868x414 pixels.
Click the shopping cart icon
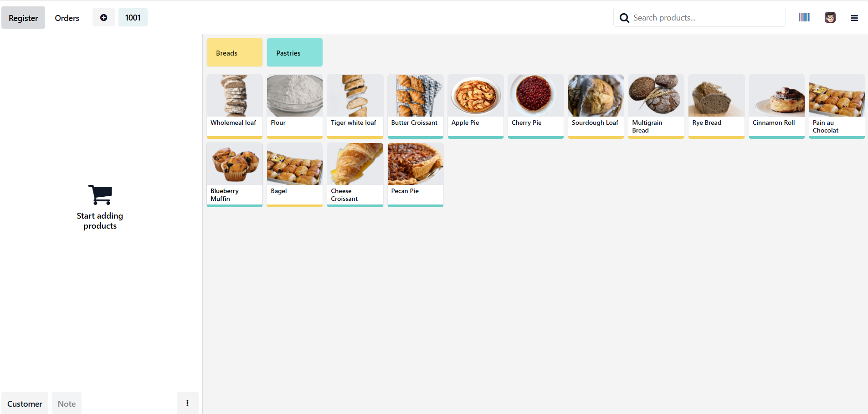click(x=100, y=195)
